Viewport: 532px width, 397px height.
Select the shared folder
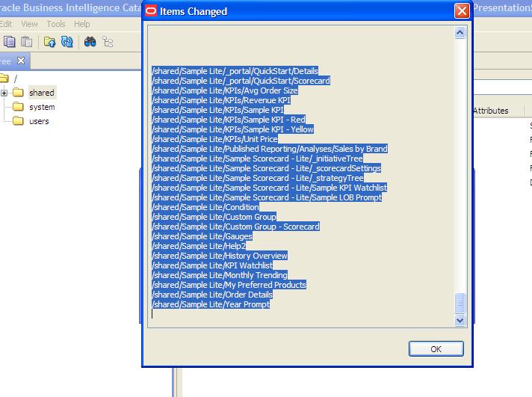[41, 93]
